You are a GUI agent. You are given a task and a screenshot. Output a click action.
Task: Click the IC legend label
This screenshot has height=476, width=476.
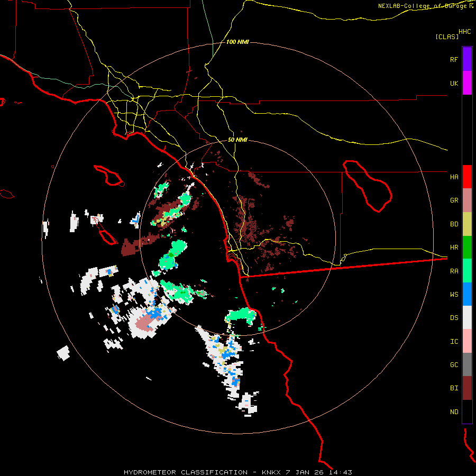click(x=454, y=341)
